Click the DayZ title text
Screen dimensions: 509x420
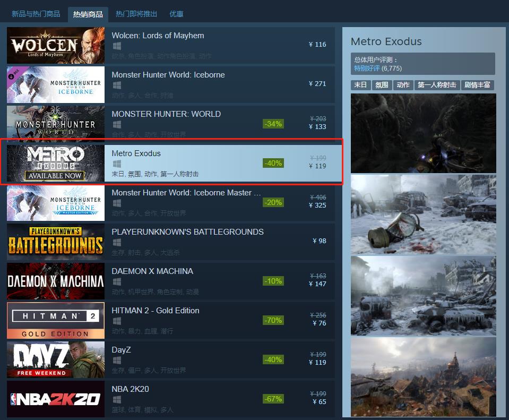pyautogui.click(x=122, y=350)
